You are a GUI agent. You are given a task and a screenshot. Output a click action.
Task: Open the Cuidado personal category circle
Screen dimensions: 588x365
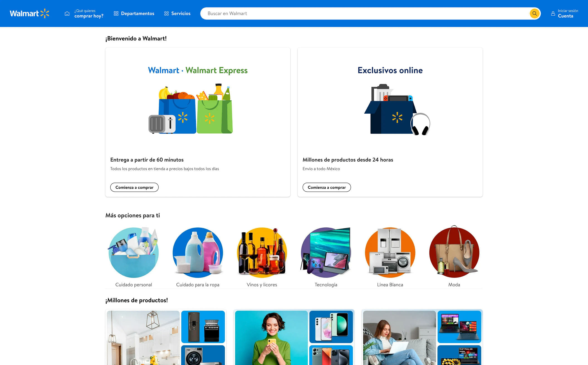pos(134,252)
